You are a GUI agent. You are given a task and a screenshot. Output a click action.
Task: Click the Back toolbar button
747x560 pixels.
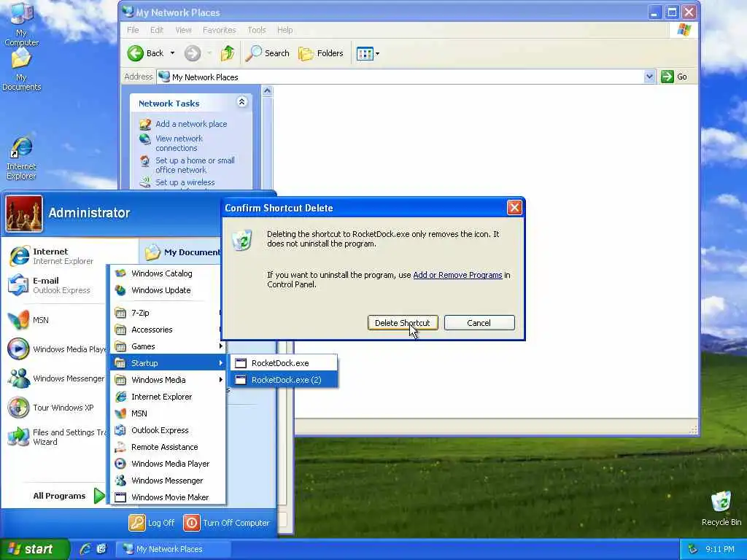[146, 53]
